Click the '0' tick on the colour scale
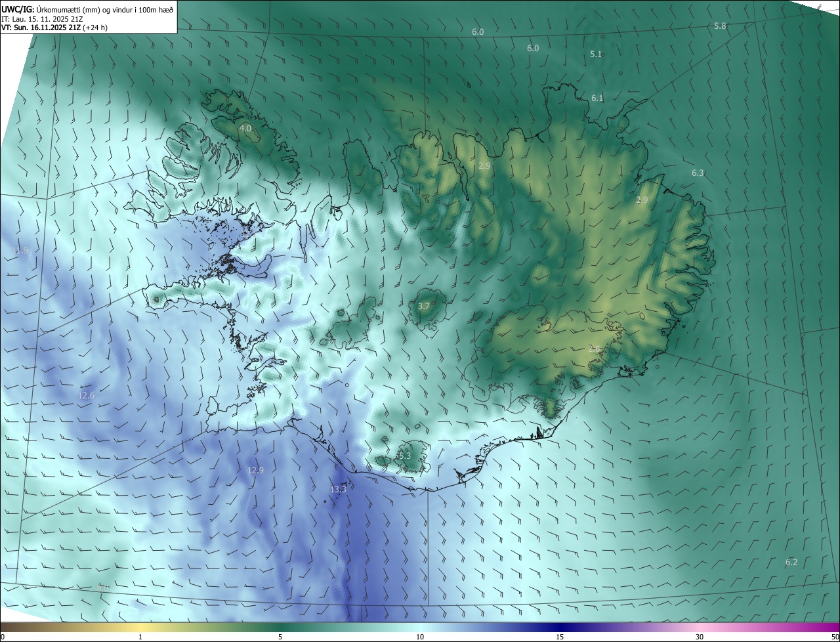 pyautogui.click(x=3, y=637)
